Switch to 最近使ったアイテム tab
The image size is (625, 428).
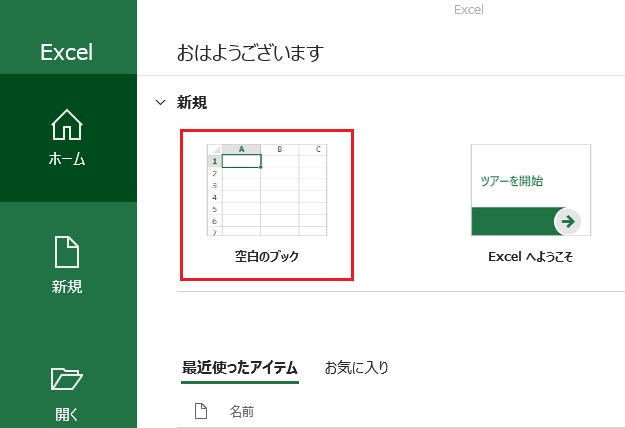click(x=240, y=368)
